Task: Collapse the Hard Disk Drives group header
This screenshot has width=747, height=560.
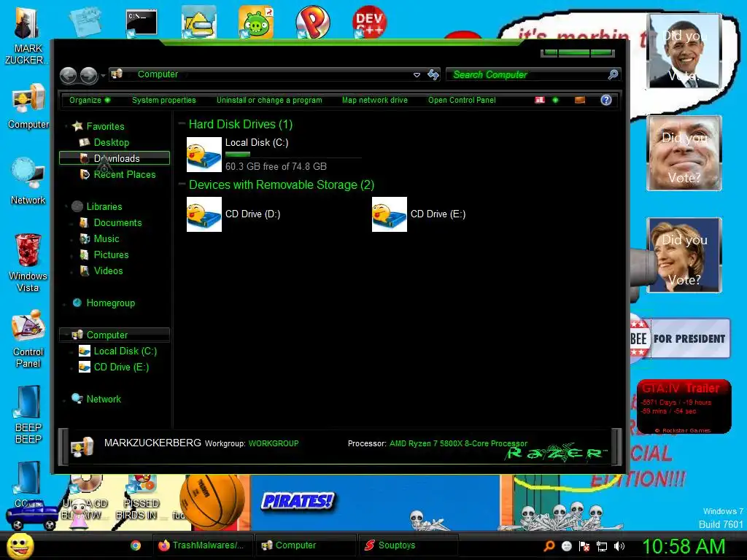Action: point(182,124)
